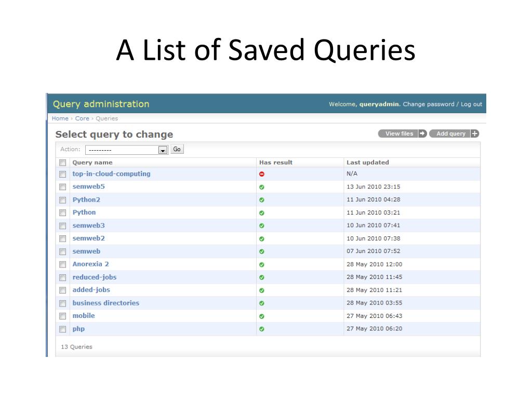
Task: Click the green check icon for Anorexia 2
Action: 262,264
